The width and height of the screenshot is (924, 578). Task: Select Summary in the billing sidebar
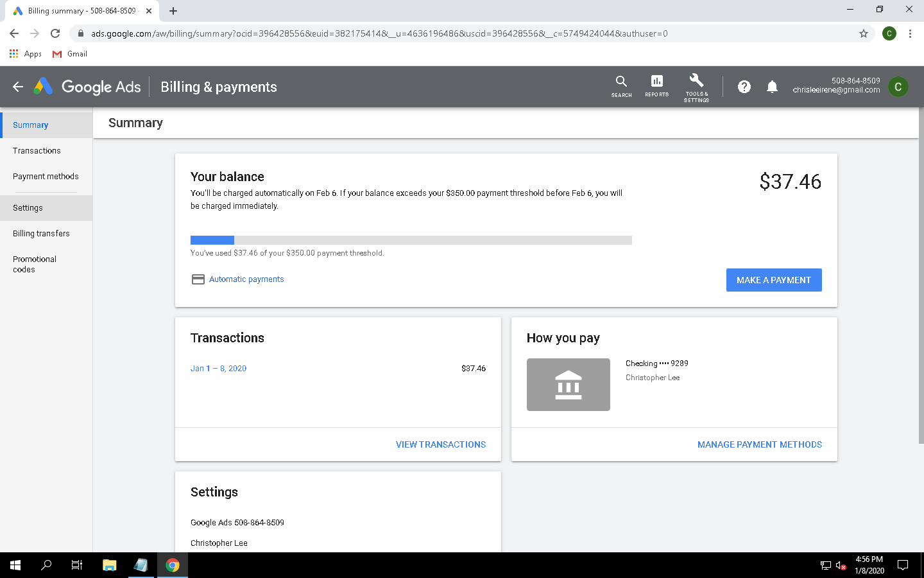coord(46,125)
